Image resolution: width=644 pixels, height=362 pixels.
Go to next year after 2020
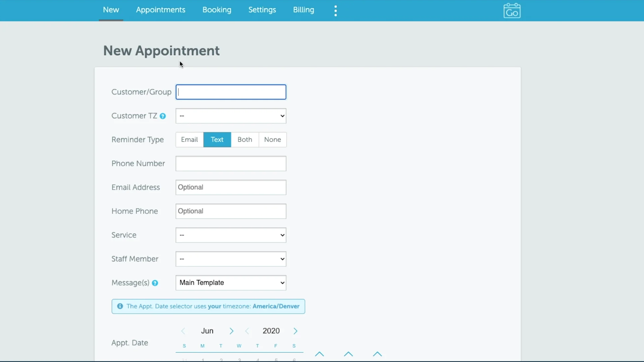[x=296, y=331]
